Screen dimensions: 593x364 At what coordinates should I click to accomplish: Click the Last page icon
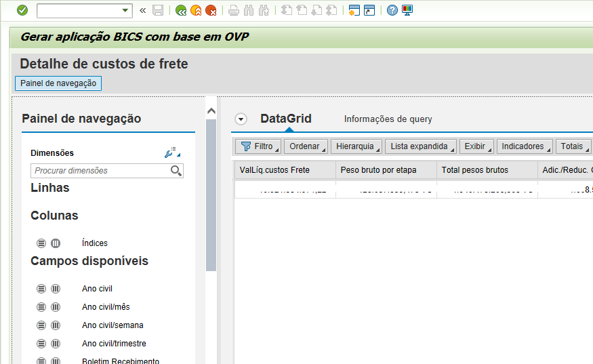click(x=331, y=10)
